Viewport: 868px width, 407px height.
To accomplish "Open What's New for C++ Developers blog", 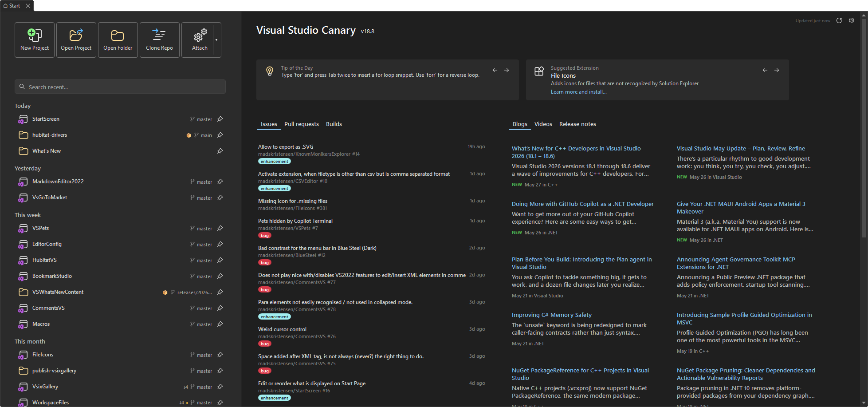I will coord(576,152).
